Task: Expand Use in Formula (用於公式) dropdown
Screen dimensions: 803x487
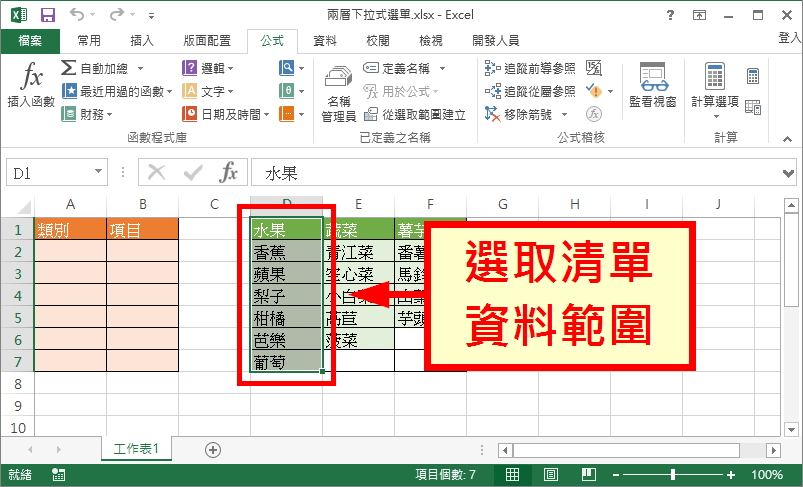Action: (436, 92)
